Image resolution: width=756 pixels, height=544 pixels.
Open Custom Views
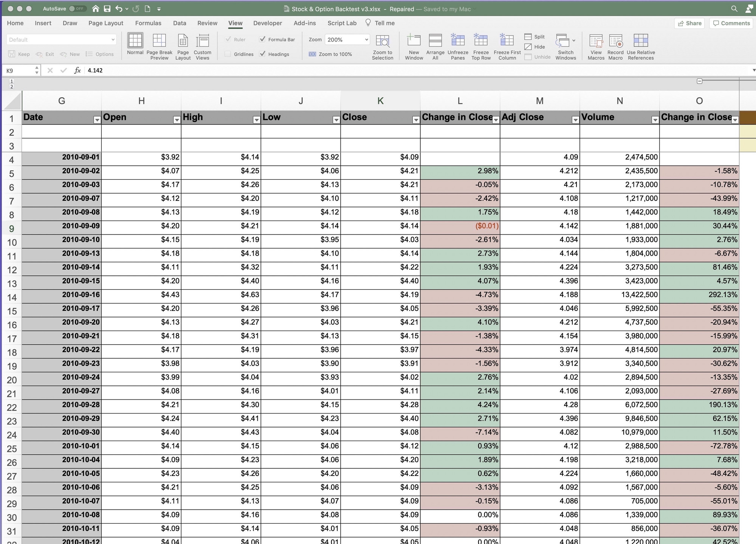point(202,47)
